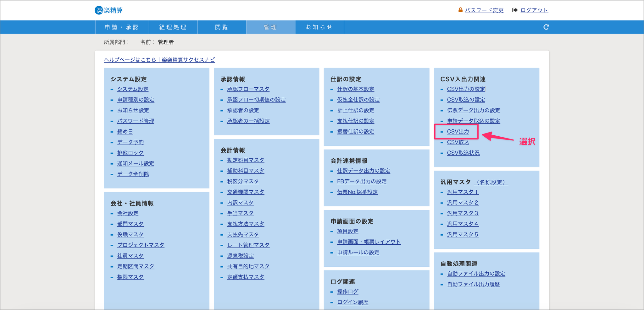Open 仮払金仕訳の設定
The image size is (644, 310).
point(358,100)
